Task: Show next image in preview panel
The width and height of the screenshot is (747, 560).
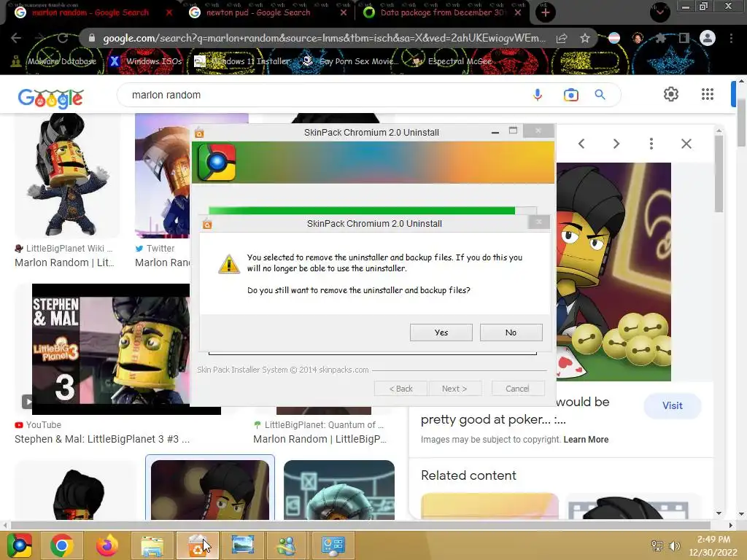Action: tap(616, 144)
